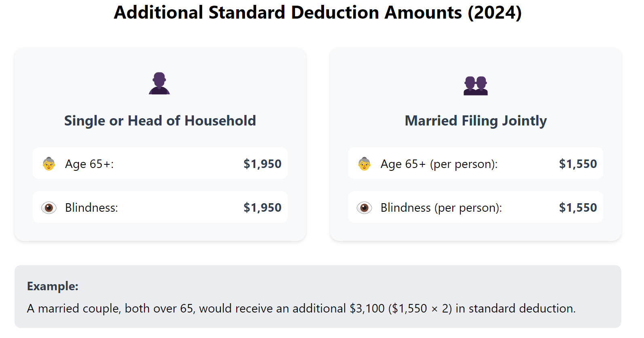Click the 'Additional Standard Deduction Amounts (2024)' title
The image size is (644, 338).
click(x=318, y=13)
